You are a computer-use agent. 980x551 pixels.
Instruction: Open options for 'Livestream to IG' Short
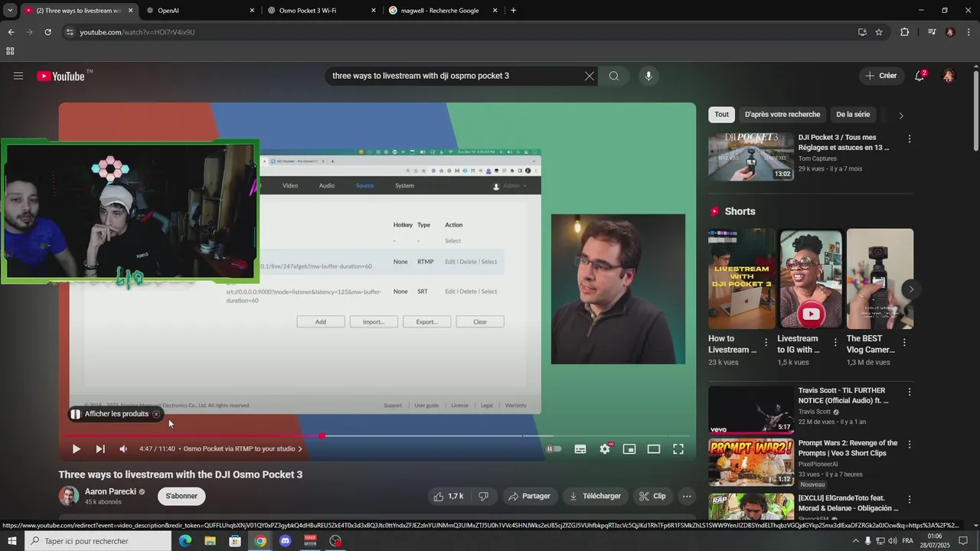point(835,343)
